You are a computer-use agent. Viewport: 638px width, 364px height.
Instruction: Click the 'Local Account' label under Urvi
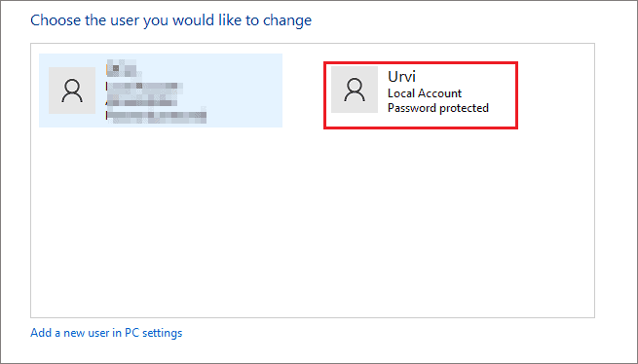425,93
